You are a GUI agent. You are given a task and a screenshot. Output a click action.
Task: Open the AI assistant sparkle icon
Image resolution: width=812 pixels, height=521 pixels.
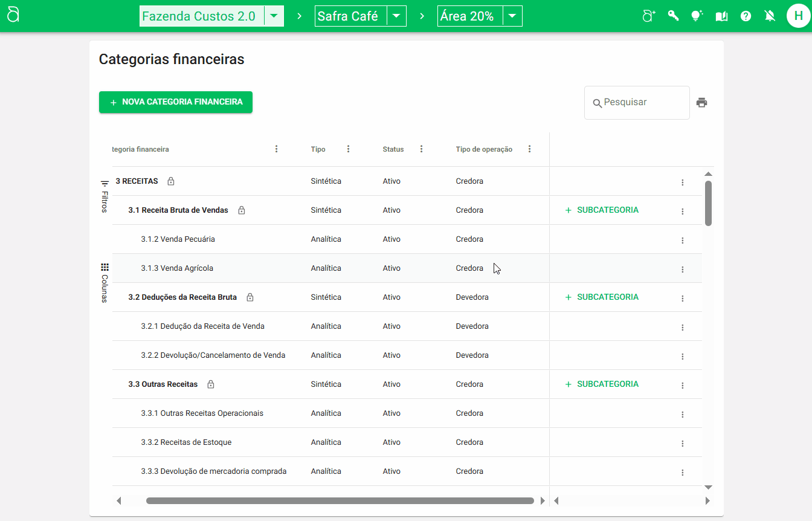tap(649, 16)
